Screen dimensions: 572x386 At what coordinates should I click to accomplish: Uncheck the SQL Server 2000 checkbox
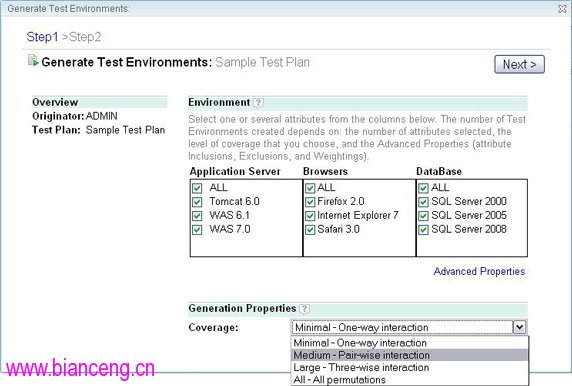[x=423, y=202]
